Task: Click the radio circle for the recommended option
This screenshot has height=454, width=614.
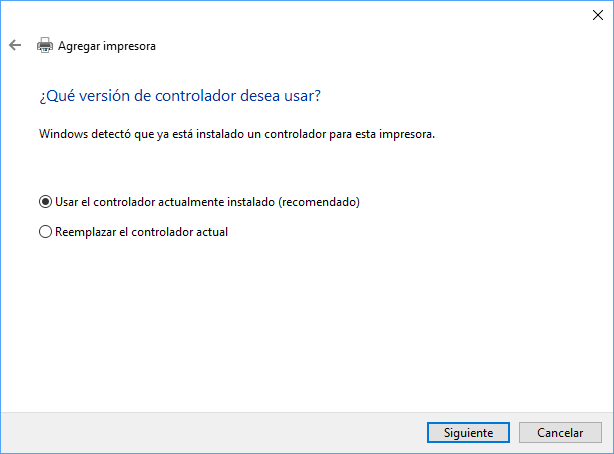Action: point(45,202)
